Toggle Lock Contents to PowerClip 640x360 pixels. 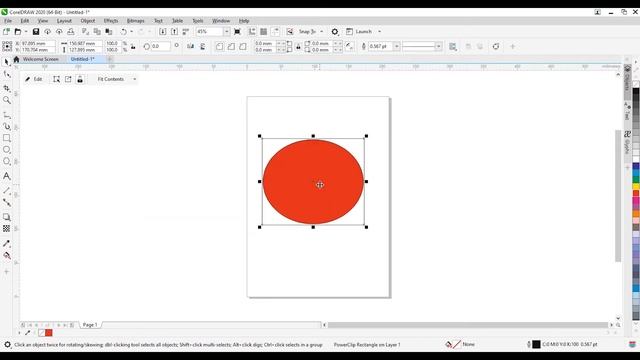click(x=80, y=79)
